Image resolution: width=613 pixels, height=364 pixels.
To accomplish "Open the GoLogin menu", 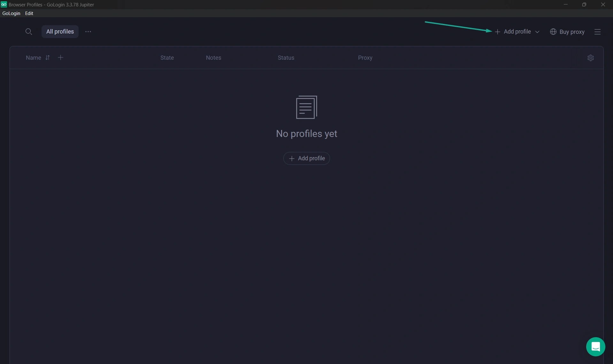I will pyautogui.click(x=11, y=13).
